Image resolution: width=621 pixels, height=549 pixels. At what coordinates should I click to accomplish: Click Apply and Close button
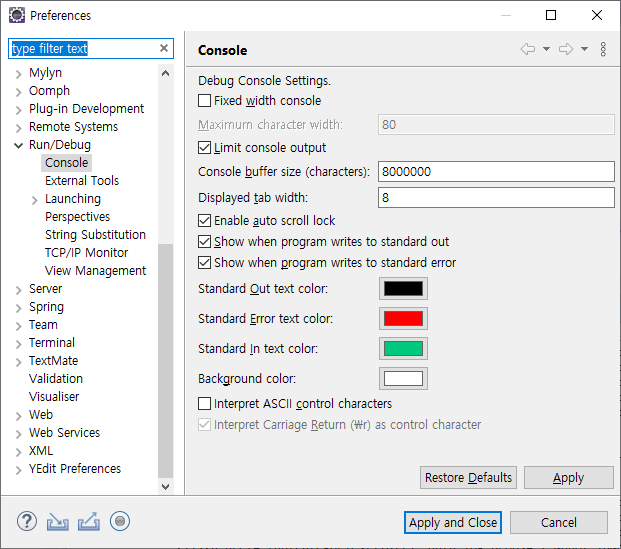pos(453,522)
